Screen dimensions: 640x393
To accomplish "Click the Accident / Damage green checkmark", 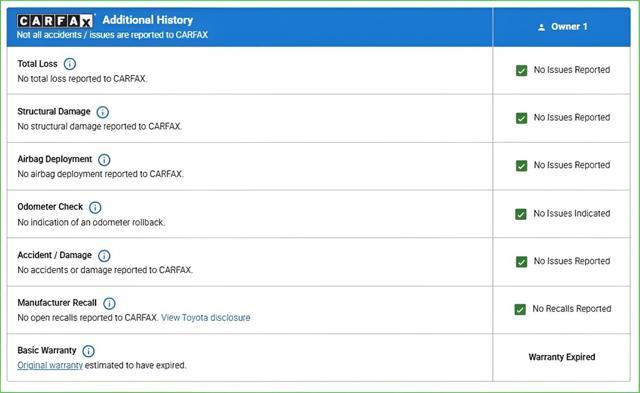I will [521, 262].
